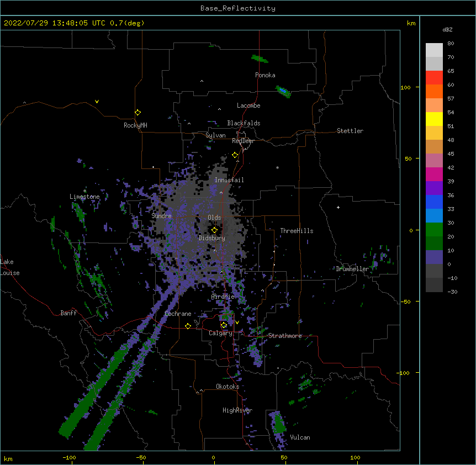This screenshot has width=476, height=465.
Task: Click the Sylvan town label
Action: coord(215,135)
